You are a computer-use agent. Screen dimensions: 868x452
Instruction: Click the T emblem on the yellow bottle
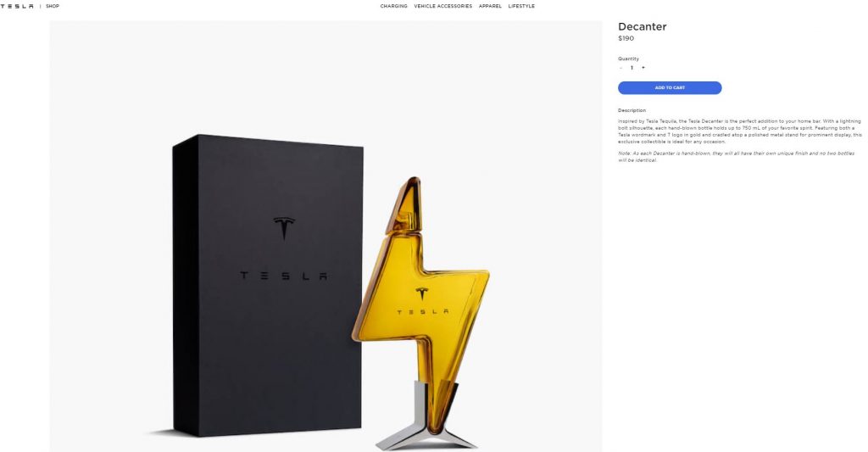[422, 293]
